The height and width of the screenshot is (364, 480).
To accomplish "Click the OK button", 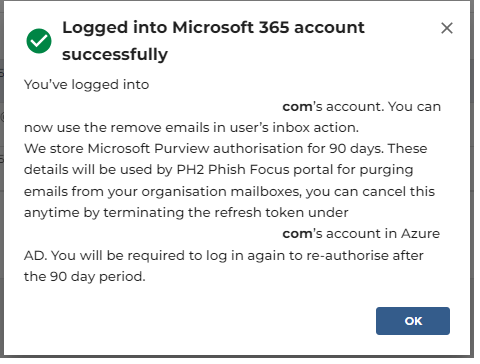I will [x=413, y=321].
